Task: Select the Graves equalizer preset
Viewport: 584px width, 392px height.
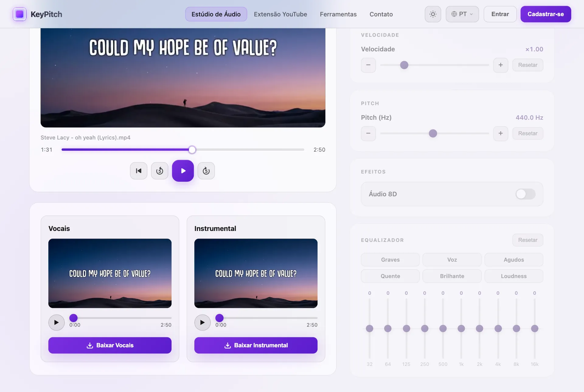Action: [390, 260]
